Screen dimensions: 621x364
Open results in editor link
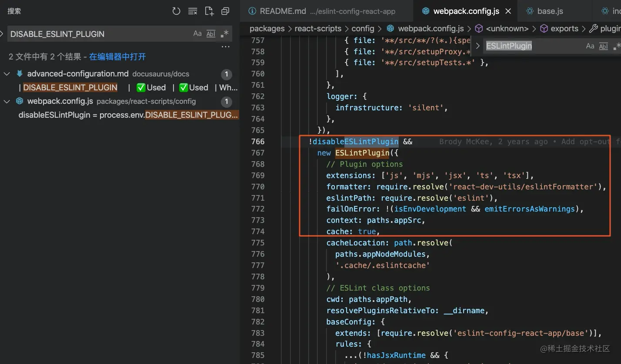[x=117, y=56]
